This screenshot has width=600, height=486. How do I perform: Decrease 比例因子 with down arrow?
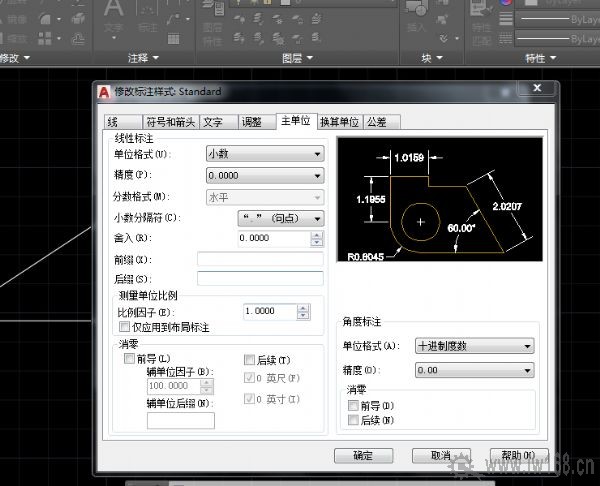[303, 315]
